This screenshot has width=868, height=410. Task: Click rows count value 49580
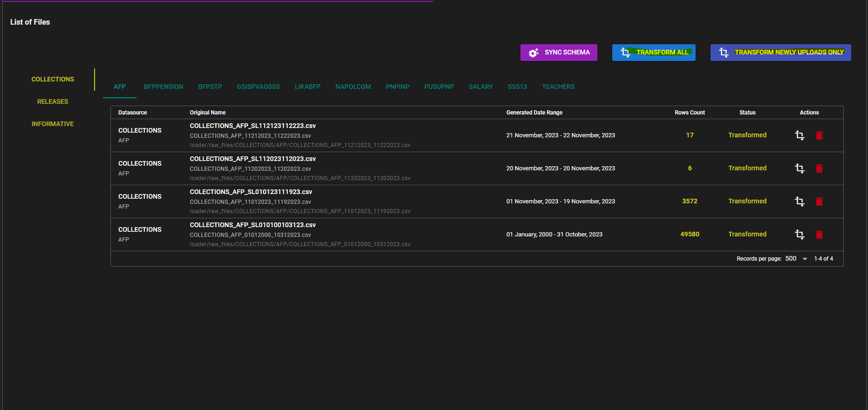click(x=690, y=235)
